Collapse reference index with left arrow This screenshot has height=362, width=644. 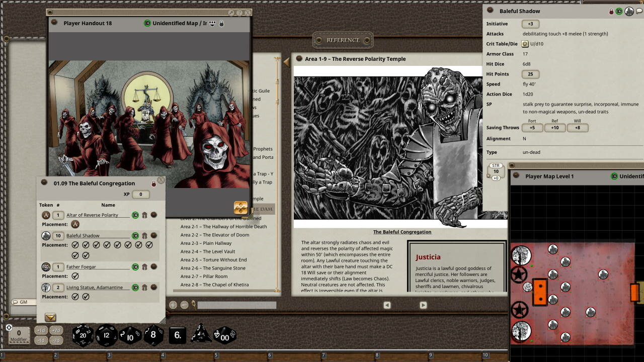coord(286,62)
